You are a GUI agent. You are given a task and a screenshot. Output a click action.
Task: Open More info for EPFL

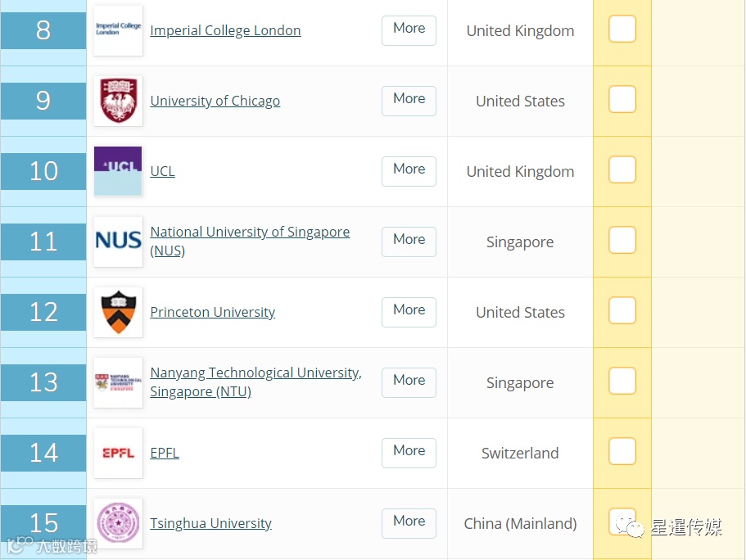[x=409, y=452]
